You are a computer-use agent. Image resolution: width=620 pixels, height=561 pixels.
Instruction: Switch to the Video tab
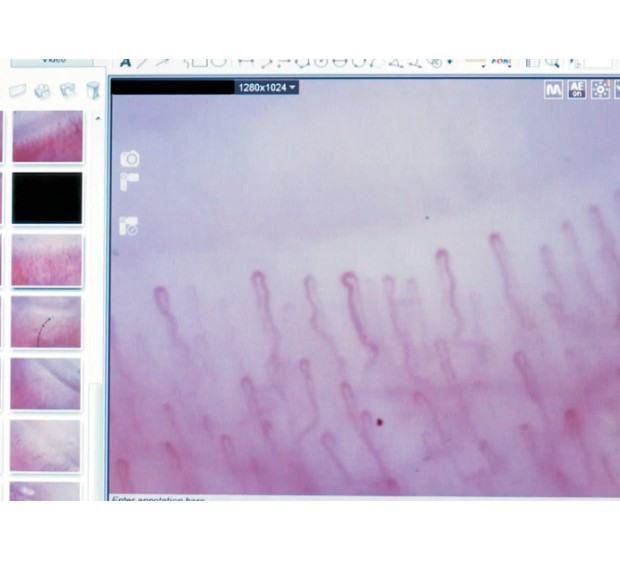pyautogui.click(x=51, y=62)
